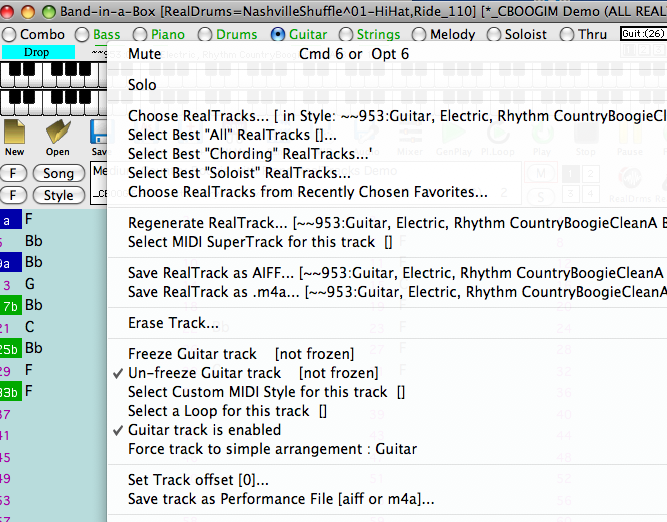Image resolution: width=667 pixels, height=522 pixels.
Task: Choose Solo from the context menu
Action: point(387,85)
